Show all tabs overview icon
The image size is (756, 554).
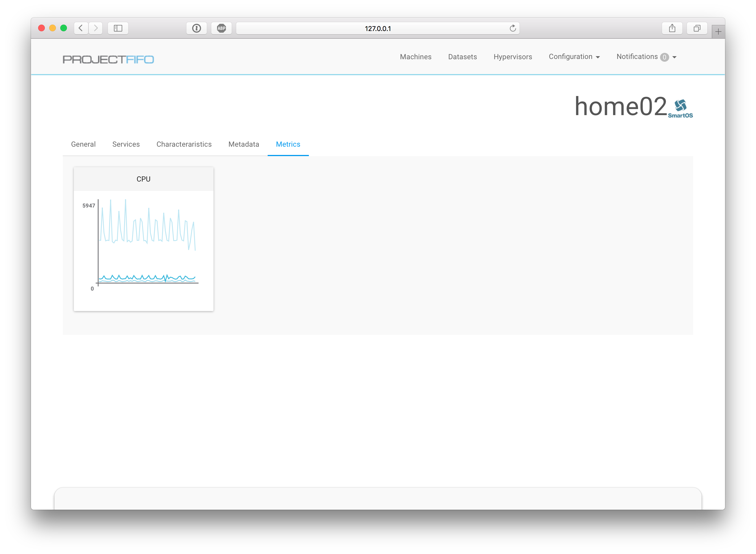coord(697,28)
